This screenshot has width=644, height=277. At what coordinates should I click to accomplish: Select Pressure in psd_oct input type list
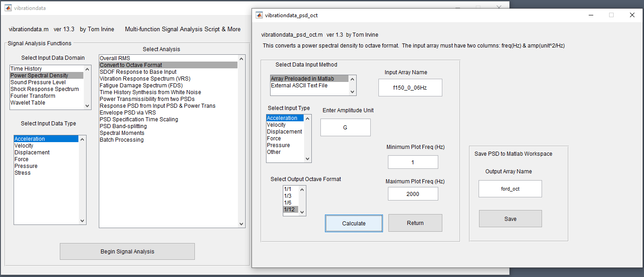pos(285,145)
